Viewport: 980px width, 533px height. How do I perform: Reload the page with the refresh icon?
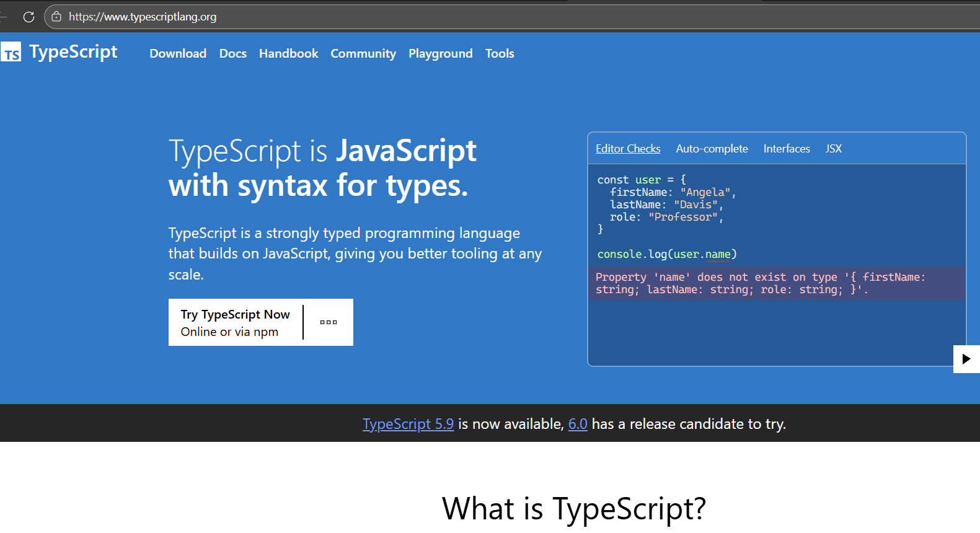coord(29,17)
